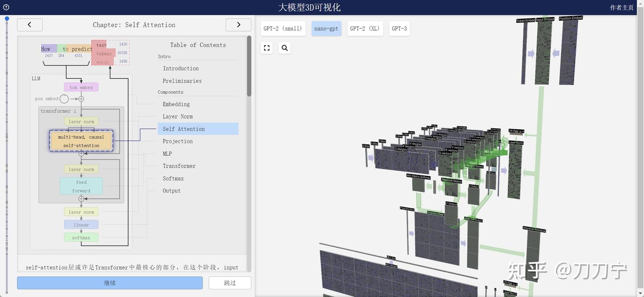This screenshot has height=297, width=644.
Task: Visit the 作者主页 link
Action: coord(622,7)
